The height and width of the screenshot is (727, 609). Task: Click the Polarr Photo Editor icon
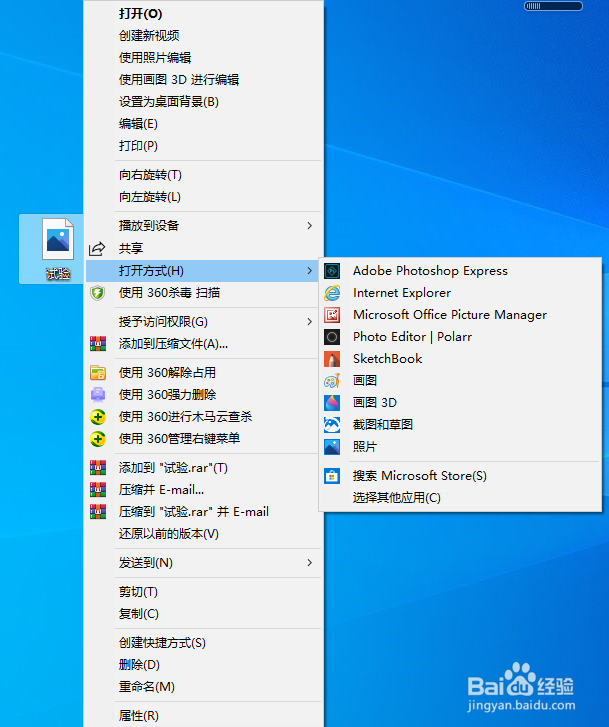point(332,337)
